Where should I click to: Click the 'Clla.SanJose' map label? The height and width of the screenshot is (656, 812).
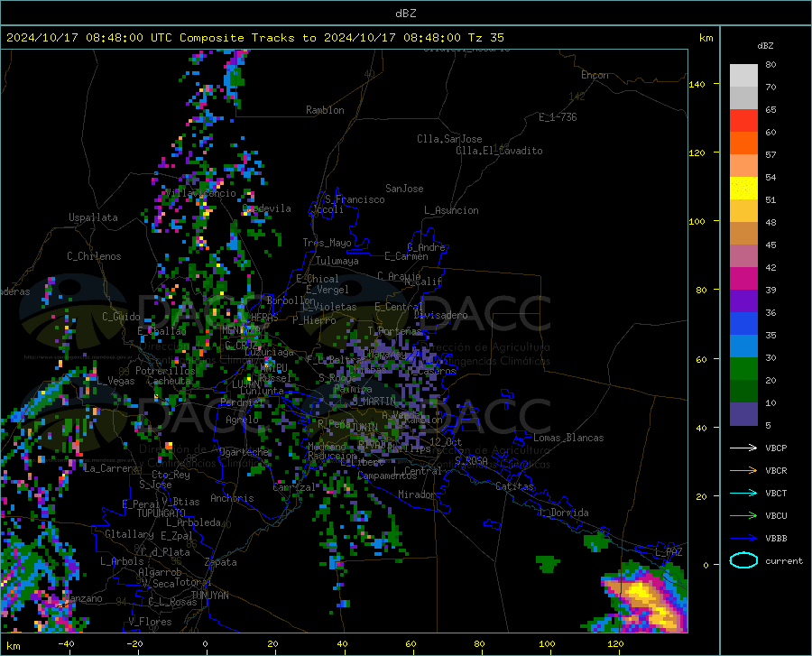(x=449, y=139)
